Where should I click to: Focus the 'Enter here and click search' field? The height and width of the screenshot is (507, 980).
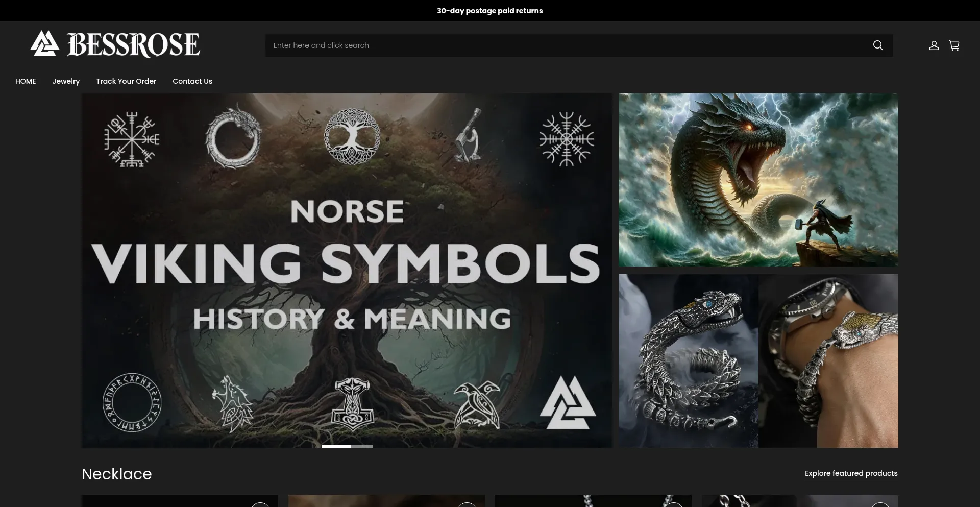567,45
